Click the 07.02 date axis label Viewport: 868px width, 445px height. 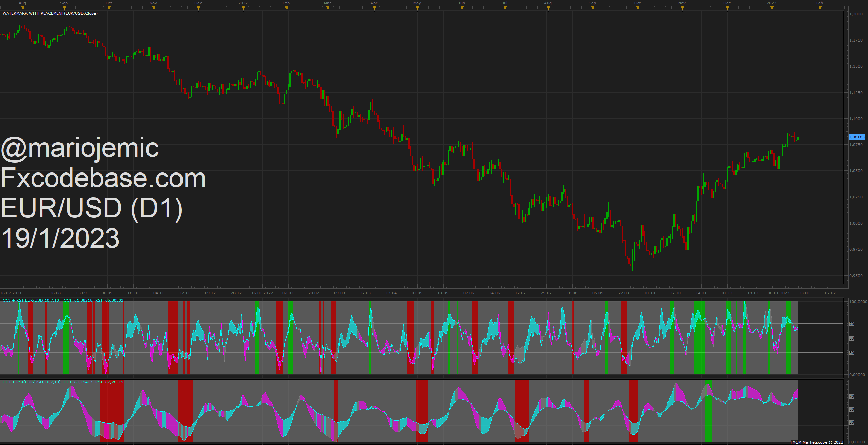(x=830, y=293)
